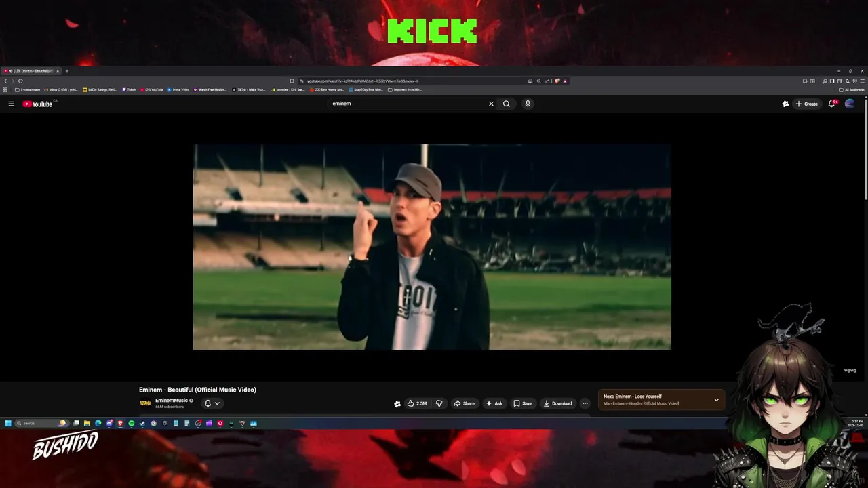Reload the browser page
This screenshot has height=488, width=868.
click(20, 81)
